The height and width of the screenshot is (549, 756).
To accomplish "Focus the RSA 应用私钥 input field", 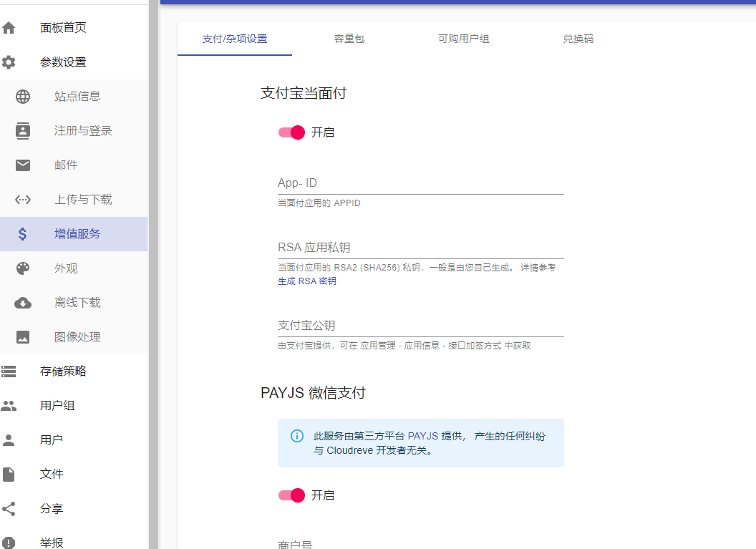I will tap(421, 248).
